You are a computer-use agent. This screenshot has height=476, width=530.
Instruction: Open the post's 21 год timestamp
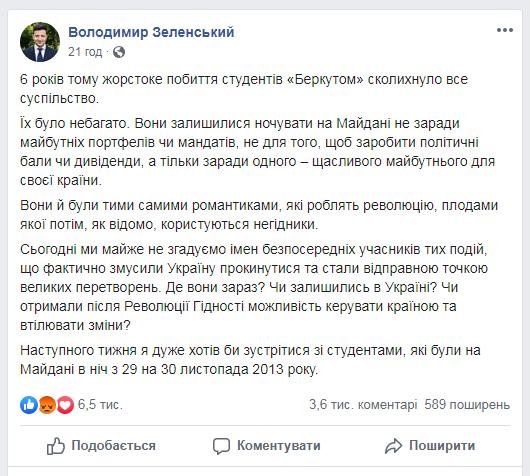[x=85, y=52]
